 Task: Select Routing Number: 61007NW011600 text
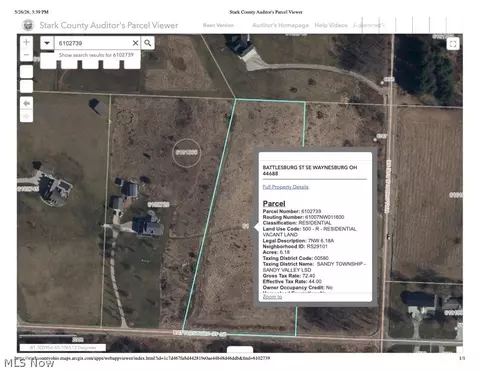tap(303, 217)
